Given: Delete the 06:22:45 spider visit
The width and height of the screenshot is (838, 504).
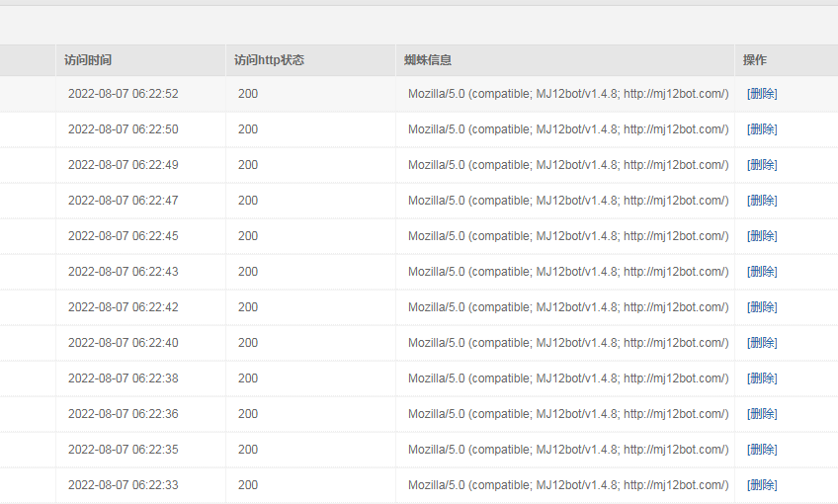Looking at the screenshot, I should [x=762, y=236].
